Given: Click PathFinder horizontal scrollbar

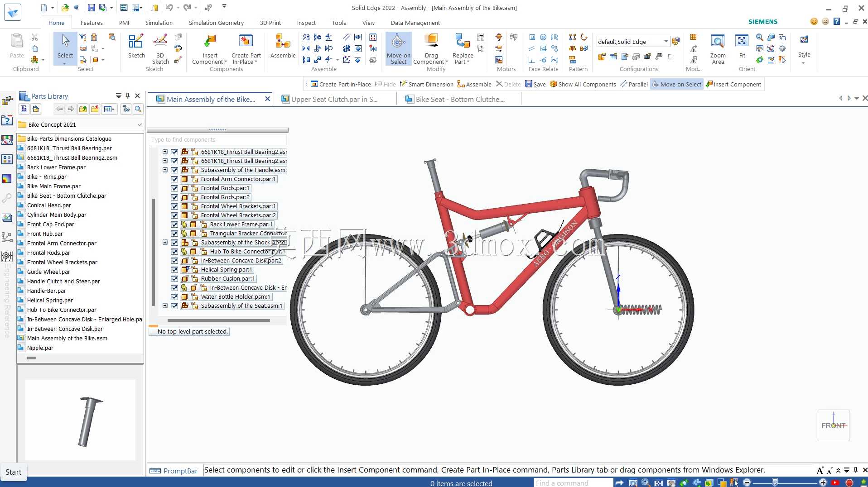Looking at the screenshot, I should click(219, 320).
